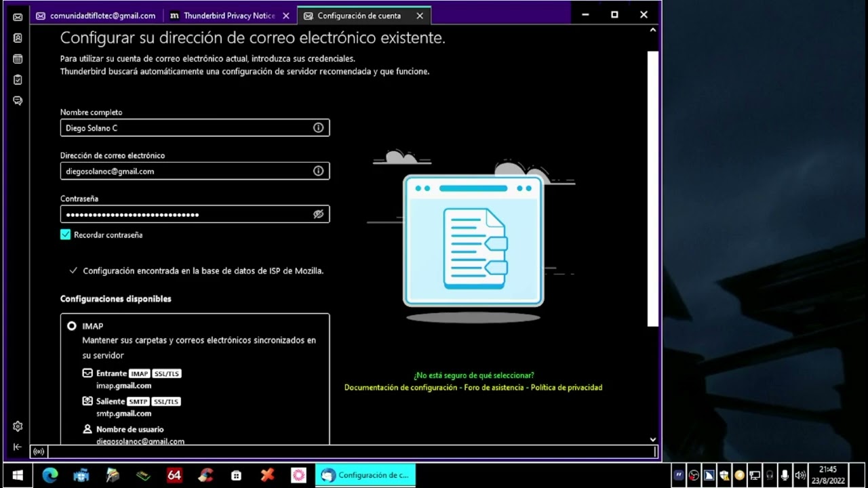Click the Entrante envelope icon

87,373
